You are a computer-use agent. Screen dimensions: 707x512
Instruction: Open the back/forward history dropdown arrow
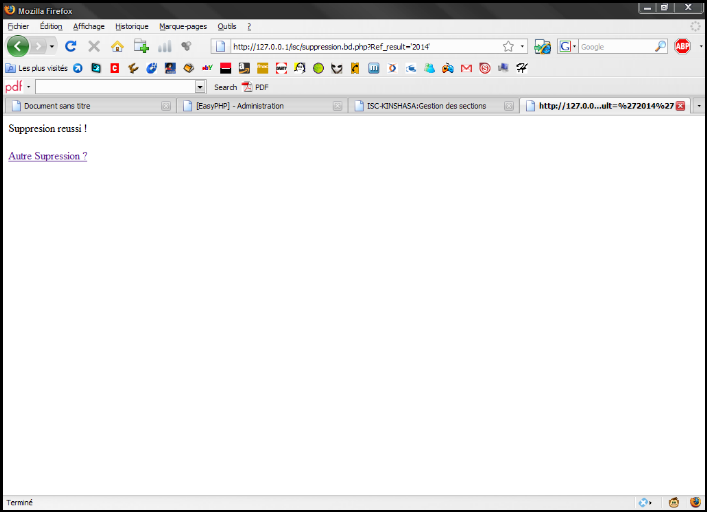tap(52, 46)
